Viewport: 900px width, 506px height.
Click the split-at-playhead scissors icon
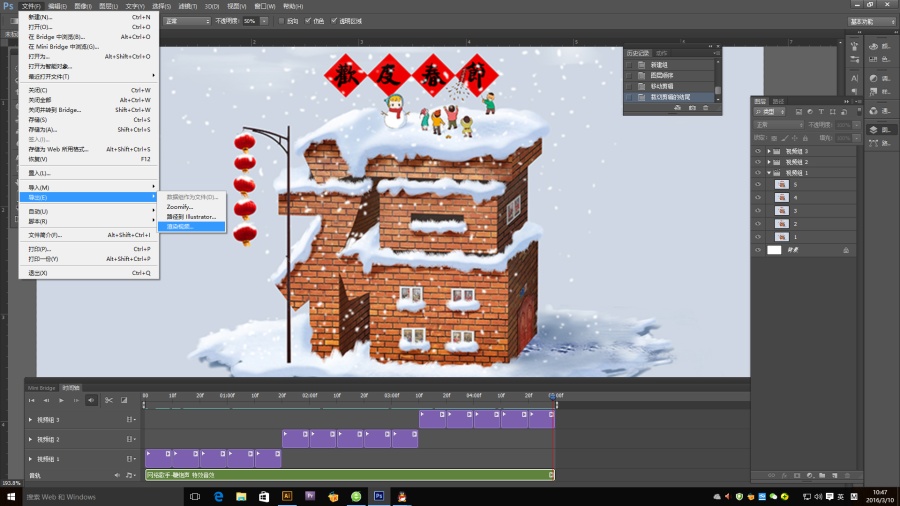tap(109, 400)
